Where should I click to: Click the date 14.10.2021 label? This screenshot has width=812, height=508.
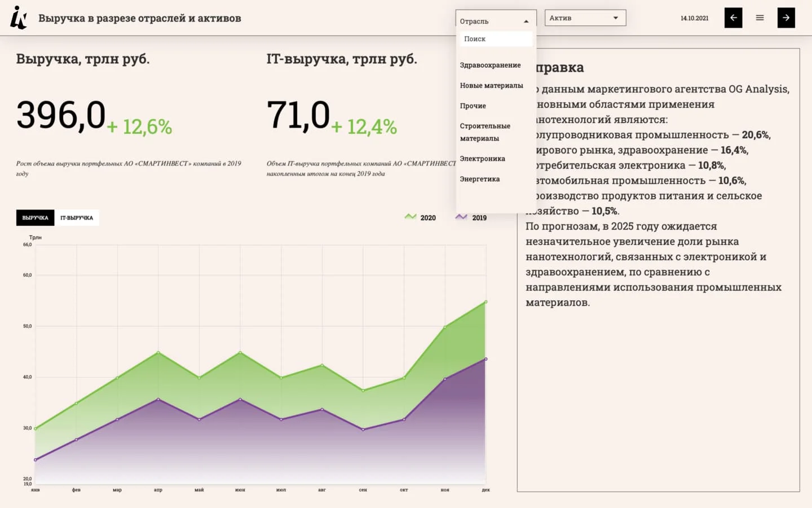coord(694,18)
